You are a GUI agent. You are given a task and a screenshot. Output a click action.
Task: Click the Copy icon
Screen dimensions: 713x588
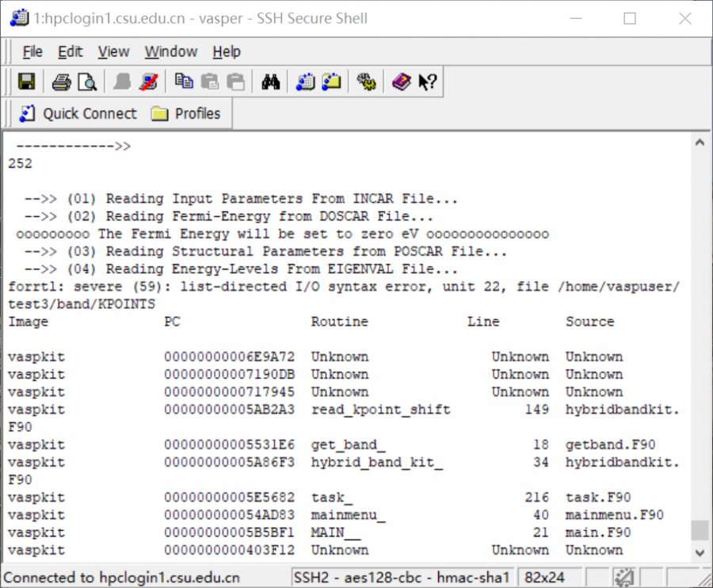coord(184,82)
